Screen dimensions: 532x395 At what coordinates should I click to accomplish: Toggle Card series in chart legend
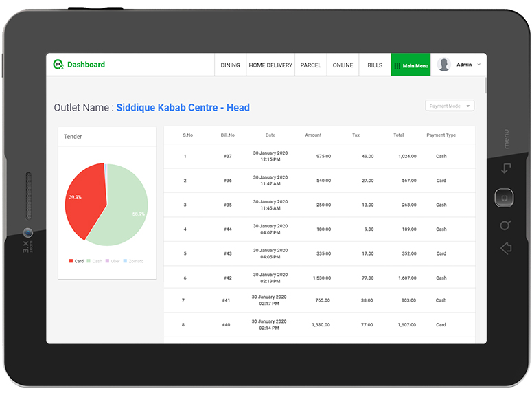tap(76, 261)
